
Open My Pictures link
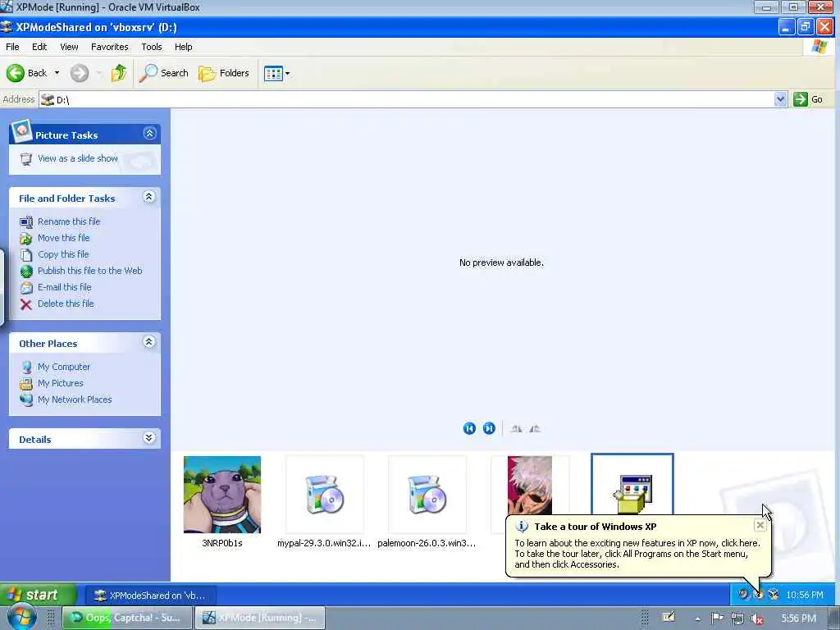[x=60, y=383]
